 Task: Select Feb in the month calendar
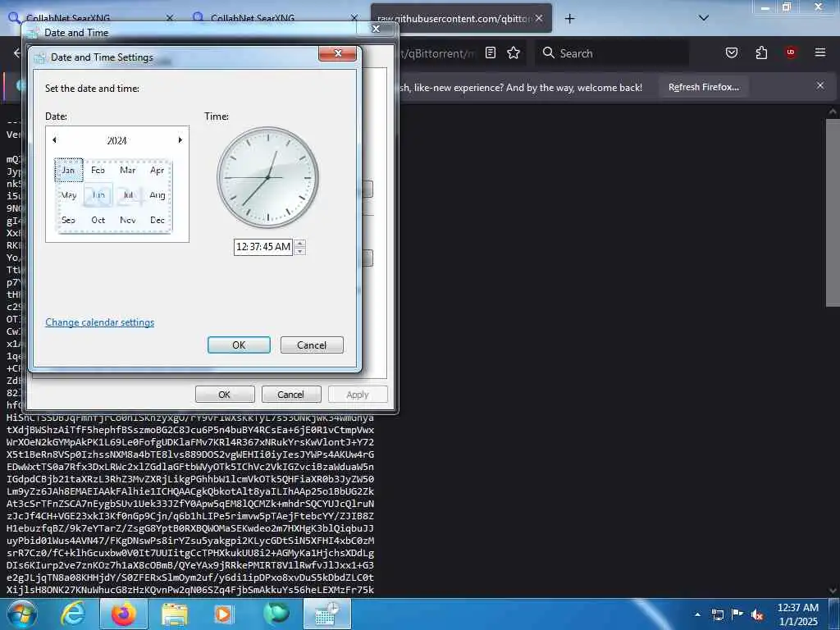click(x=98, y=171)
